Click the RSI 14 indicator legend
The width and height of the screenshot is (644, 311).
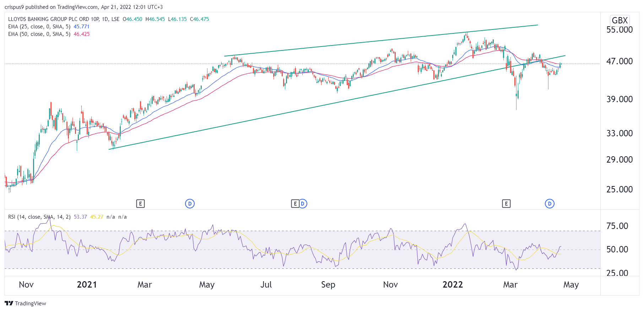click(x=39, y=217)
